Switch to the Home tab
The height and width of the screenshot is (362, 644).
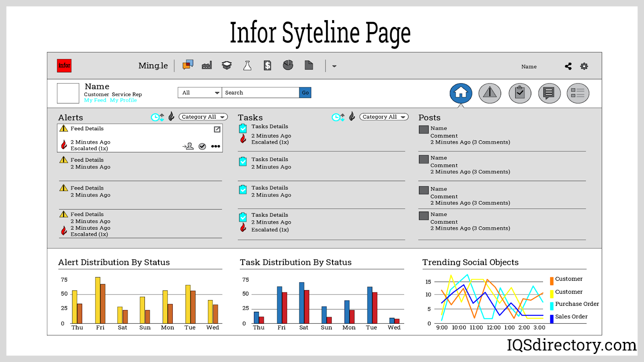(461, 93)
